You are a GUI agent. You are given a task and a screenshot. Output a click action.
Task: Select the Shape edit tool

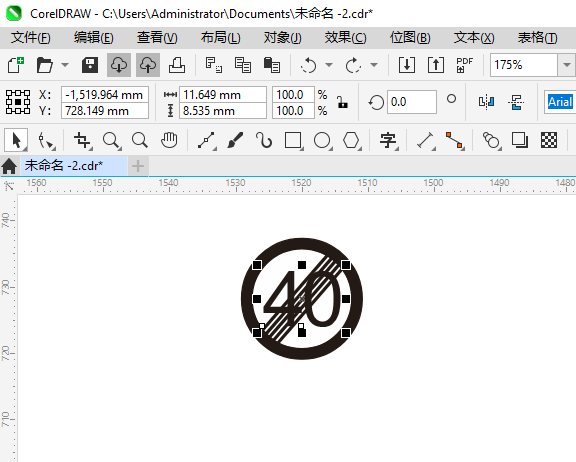click(x=46, y=141)
